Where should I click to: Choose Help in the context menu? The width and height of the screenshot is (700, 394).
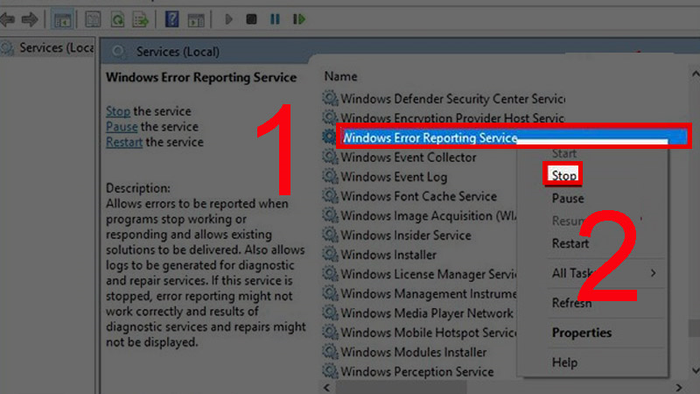tap(564, 363)
